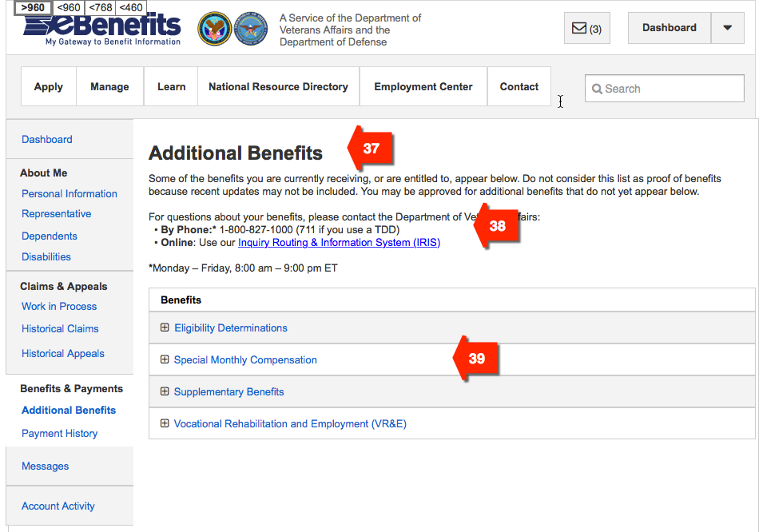Click Supplementary Benefits link text
Image resolution: width=759 pixels, height=532 pixels.
click(229, 391)
